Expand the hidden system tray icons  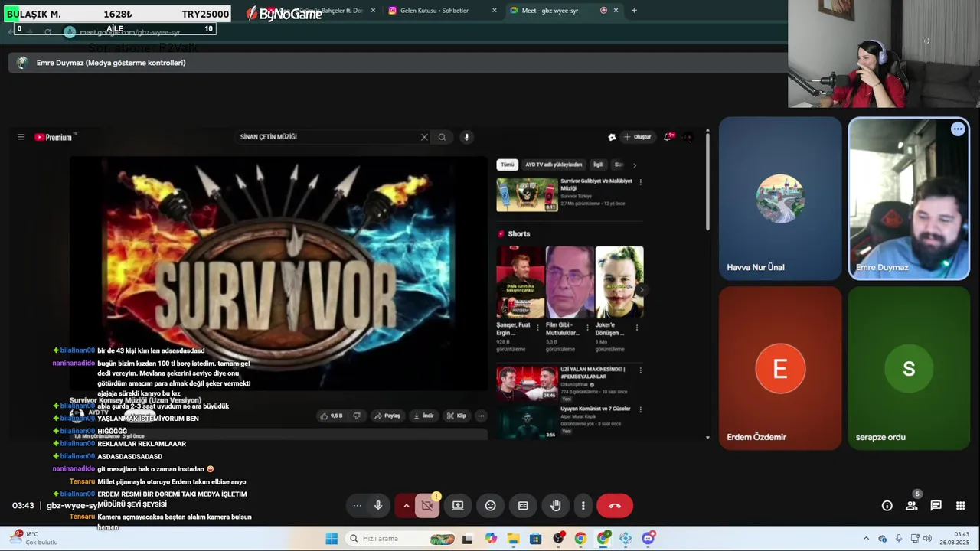pos(866,539)
